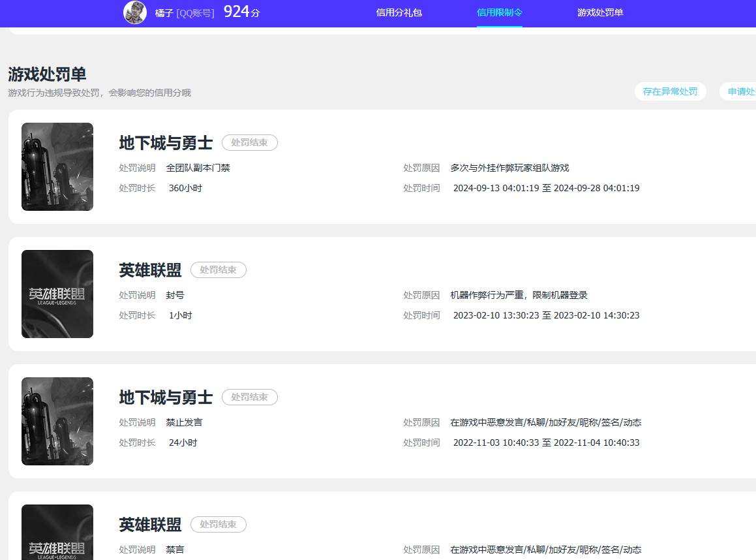Screen dimensions: 756x560
Task: Click the 禁言 penalty description
Action: coord(175,550)
